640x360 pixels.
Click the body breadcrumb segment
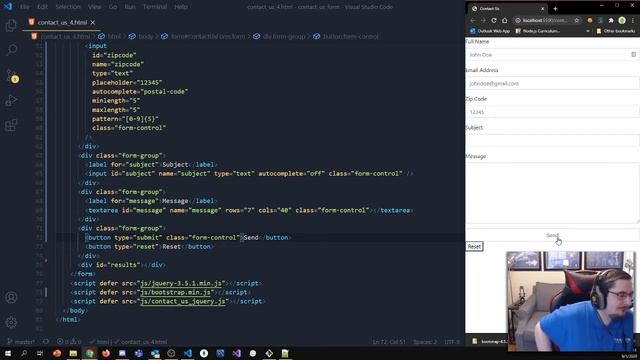click(142, 36)
